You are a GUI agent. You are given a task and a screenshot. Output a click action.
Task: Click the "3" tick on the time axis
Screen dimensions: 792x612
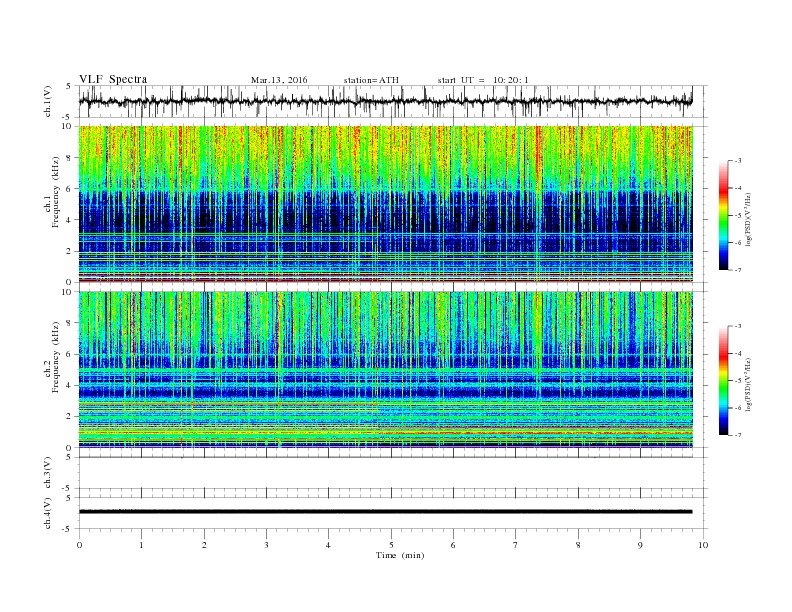266,545
